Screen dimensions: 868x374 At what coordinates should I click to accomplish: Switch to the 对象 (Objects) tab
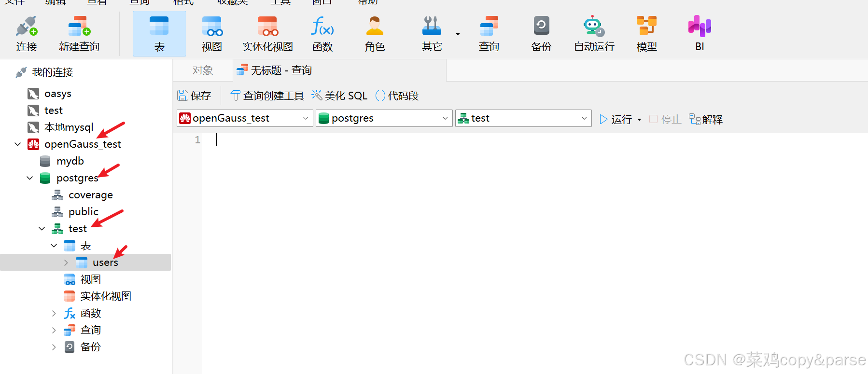pyautogui.click(x=202, y=70)
